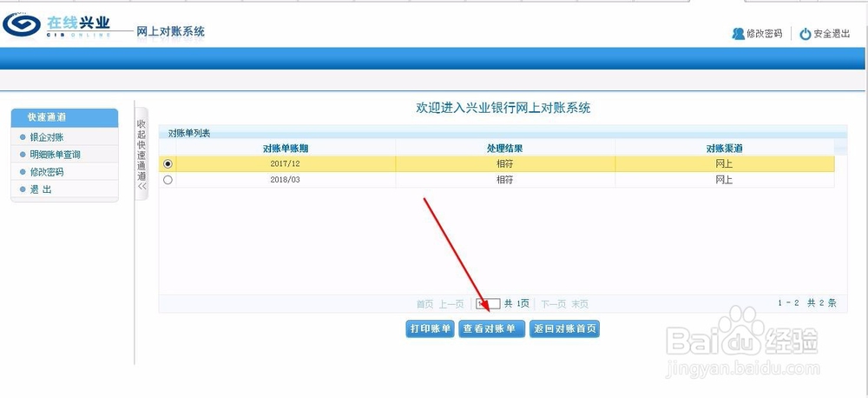868x398 pixels.
Task: Click the 对账单列表 panel title
Action: (x=189, y=134)
